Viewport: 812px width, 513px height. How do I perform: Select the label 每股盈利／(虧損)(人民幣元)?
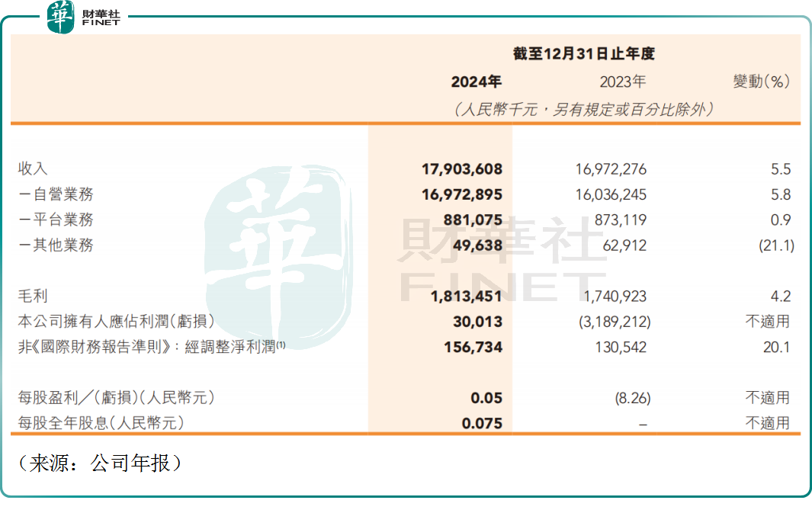point(116,398)
